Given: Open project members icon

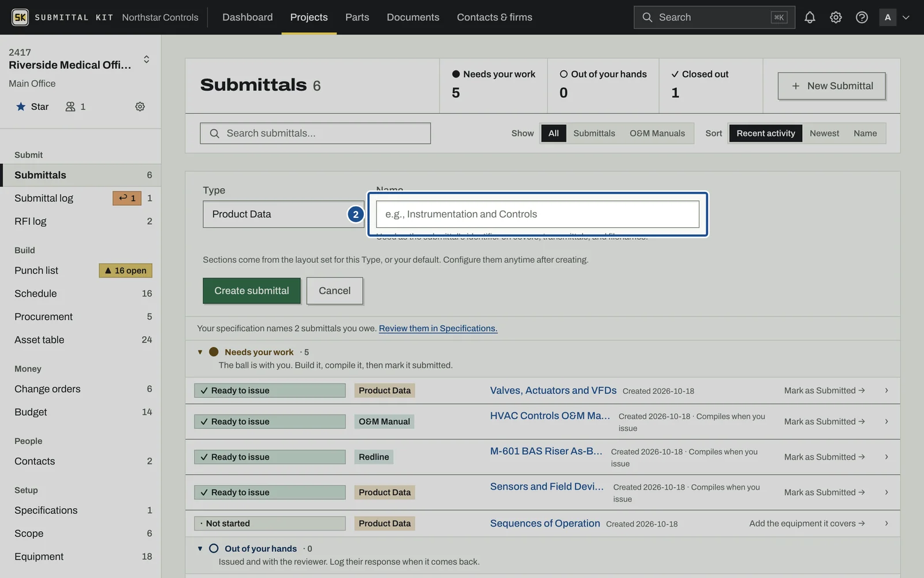Looking at the screenshot, I should tap(76, 106).
